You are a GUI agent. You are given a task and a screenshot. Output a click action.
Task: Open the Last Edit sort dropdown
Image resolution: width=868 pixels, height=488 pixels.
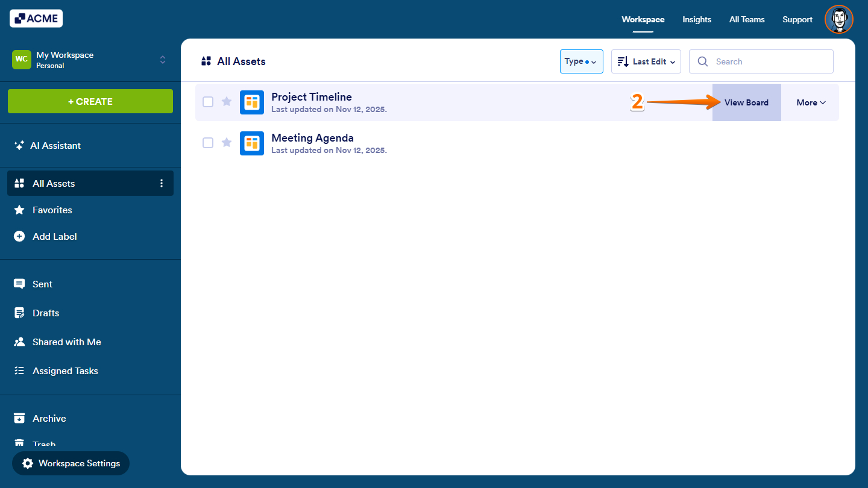click(x=646, y=61)
